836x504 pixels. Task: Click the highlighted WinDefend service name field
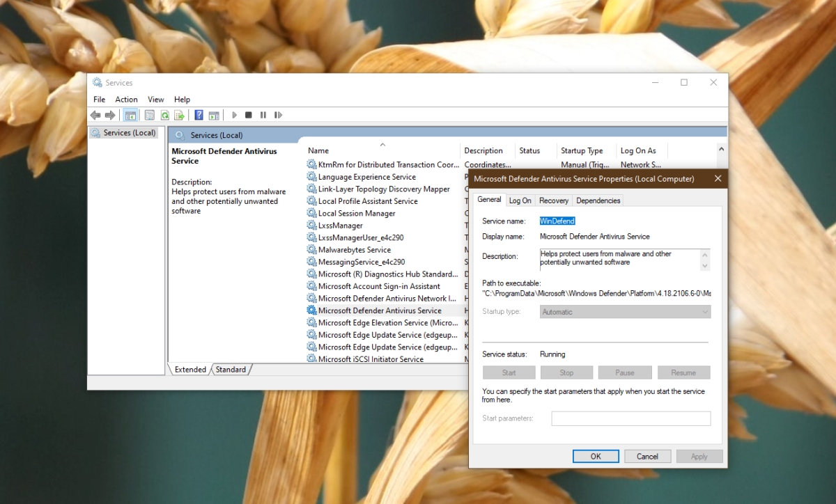(557, 221)
